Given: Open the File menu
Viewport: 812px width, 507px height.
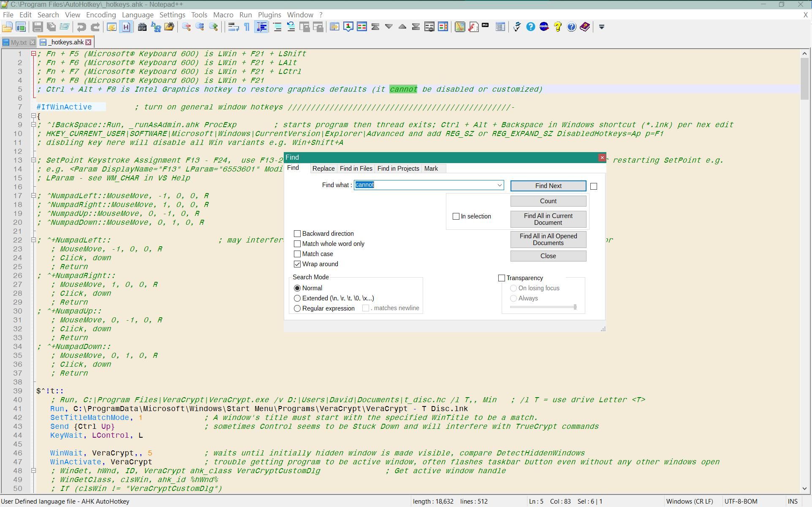Looking at the screenshot, I should [x=8, y=15].
